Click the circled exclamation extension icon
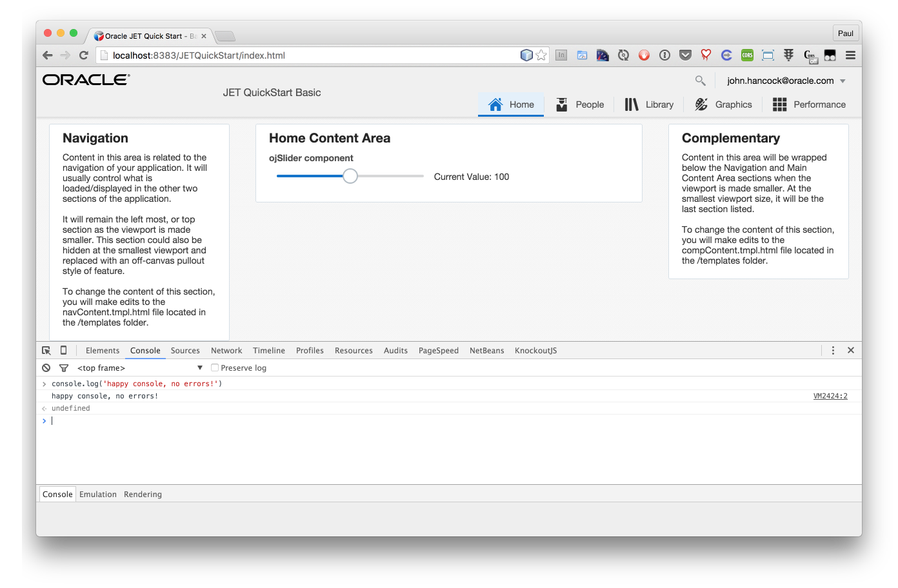 click(x=664, y=55)
